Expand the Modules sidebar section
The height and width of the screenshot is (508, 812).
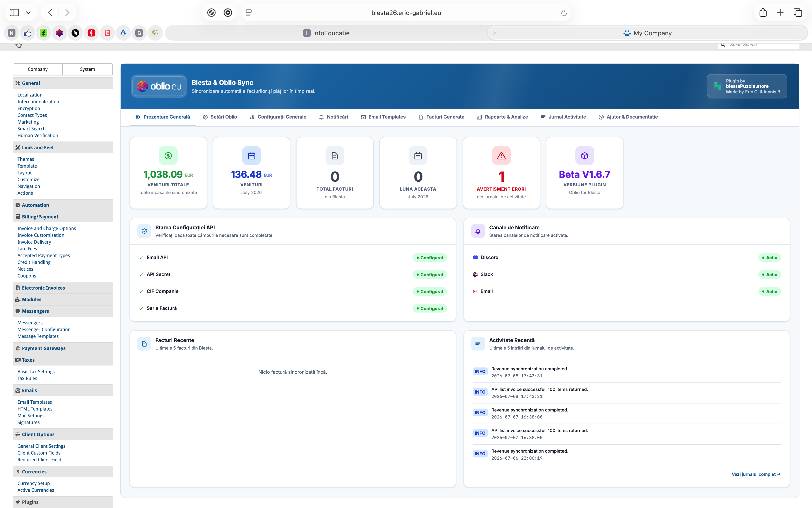click(x=63, y=299)
